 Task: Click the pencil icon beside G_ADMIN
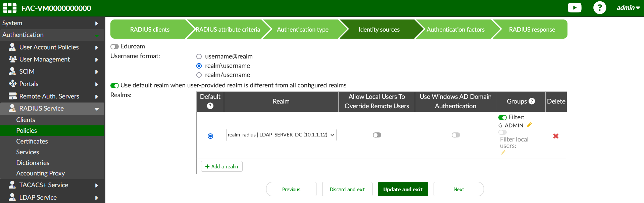point(530,125)
